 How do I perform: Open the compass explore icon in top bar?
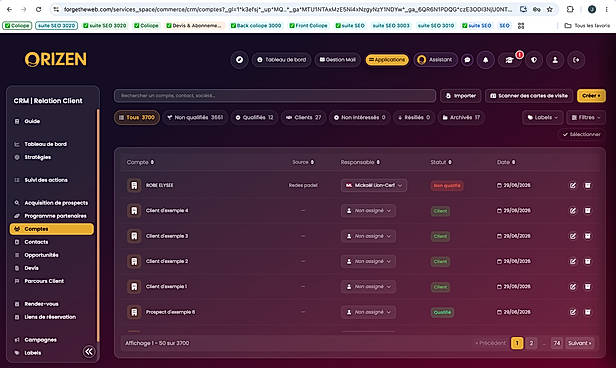(x=239, y=60)
